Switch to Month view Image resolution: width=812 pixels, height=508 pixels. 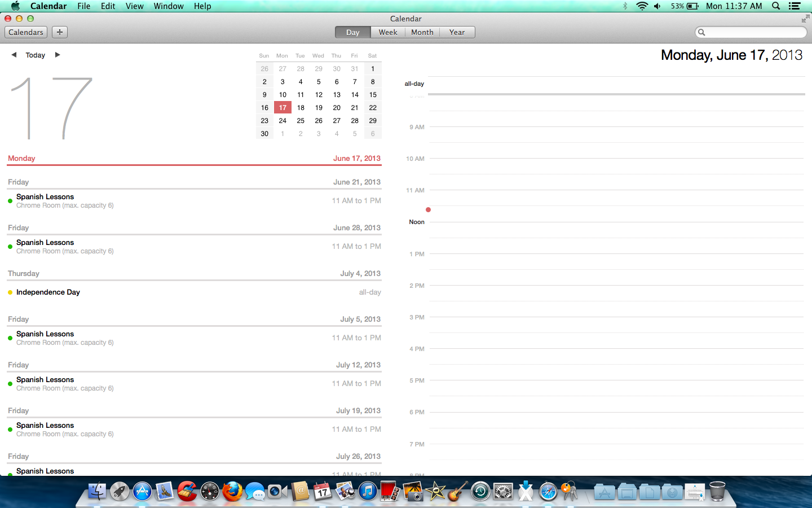tap(422, 32)
